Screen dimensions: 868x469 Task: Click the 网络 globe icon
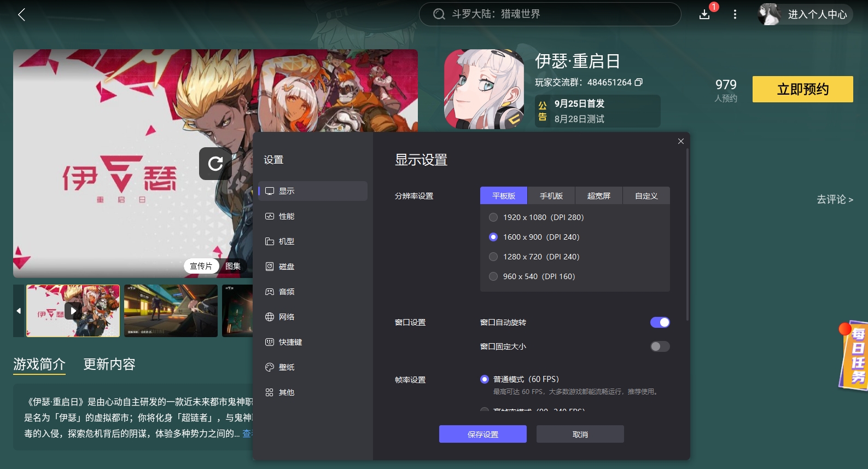click(x=270, y=317)
